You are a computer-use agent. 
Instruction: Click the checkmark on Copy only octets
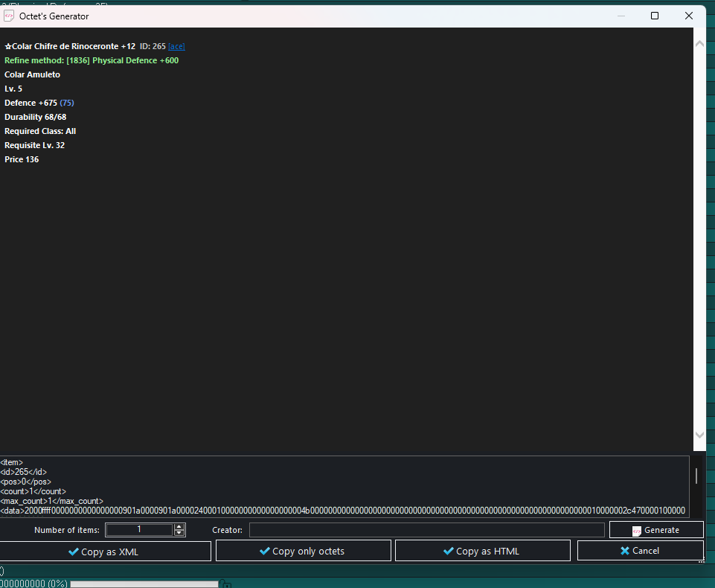(x=264, y=552)
